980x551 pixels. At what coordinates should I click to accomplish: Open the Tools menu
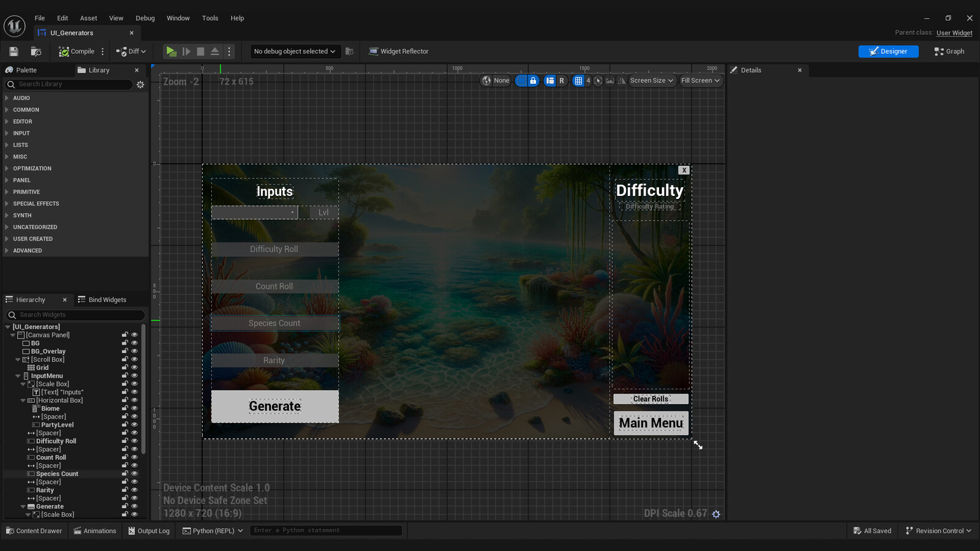tap(210, 18)
